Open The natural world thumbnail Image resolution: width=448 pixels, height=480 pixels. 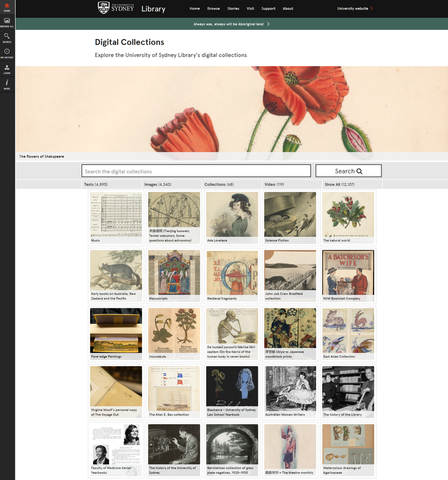click(x=348, y=218)
